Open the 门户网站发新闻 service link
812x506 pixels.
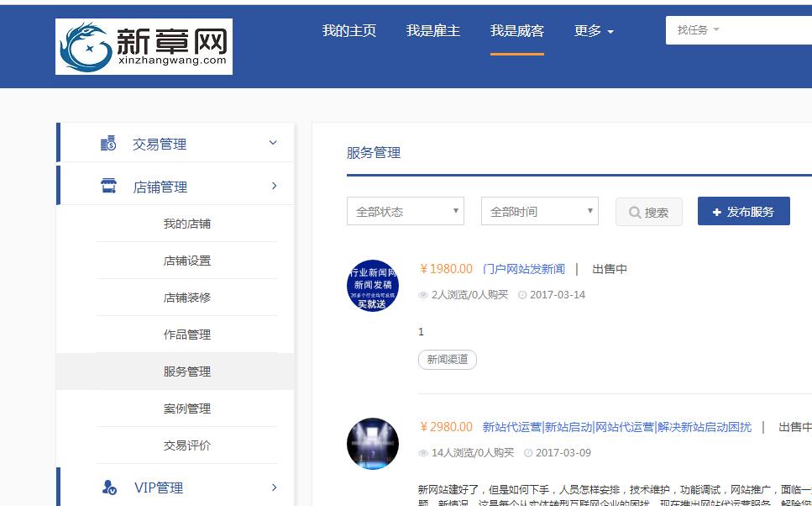523,269
